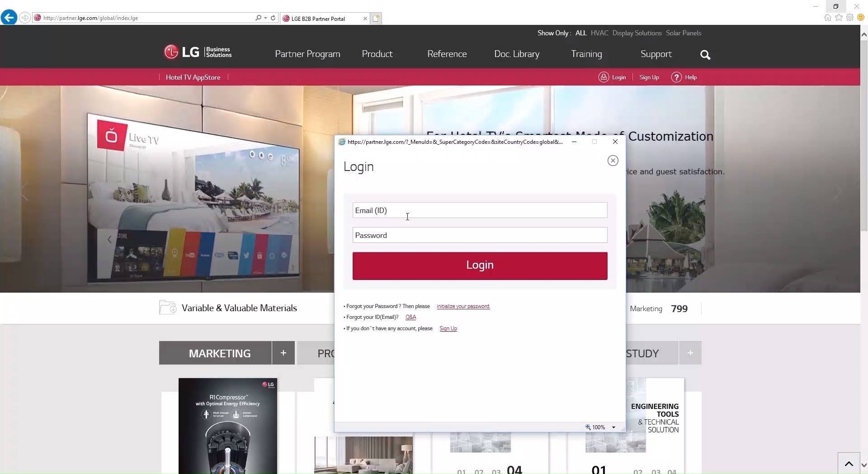Click the folder icon beside Variable & Valuable Materials
Viewport: 868px width, 474px height.
pos(168,308)
